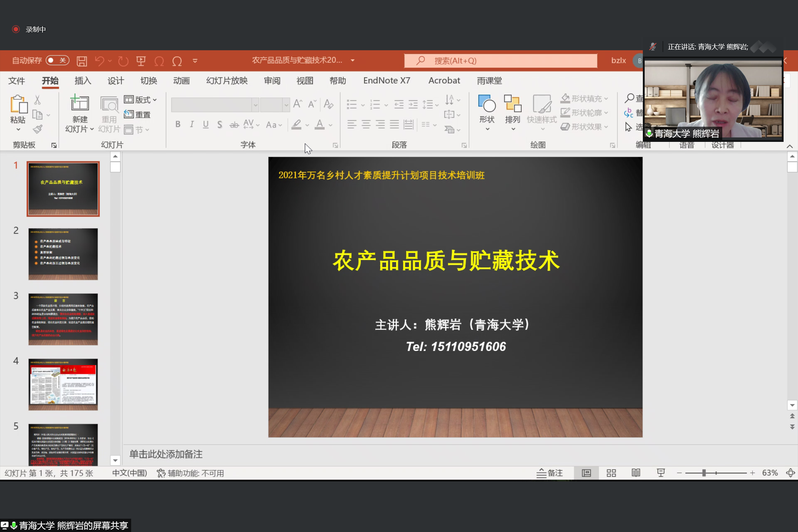This screenshot has width=798, height=532.
Task: Toggle align text left
Action: [352, 125]
